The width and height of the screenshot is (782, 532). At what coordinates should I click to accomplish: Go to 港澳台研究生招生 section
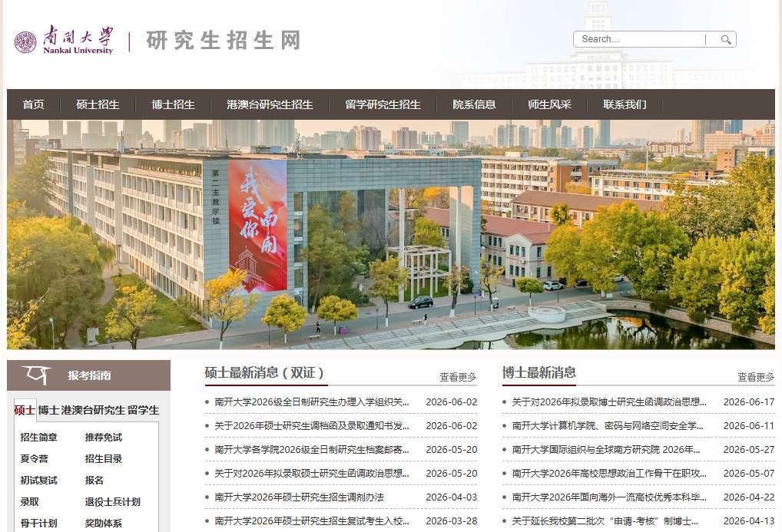tap(270, 104)
